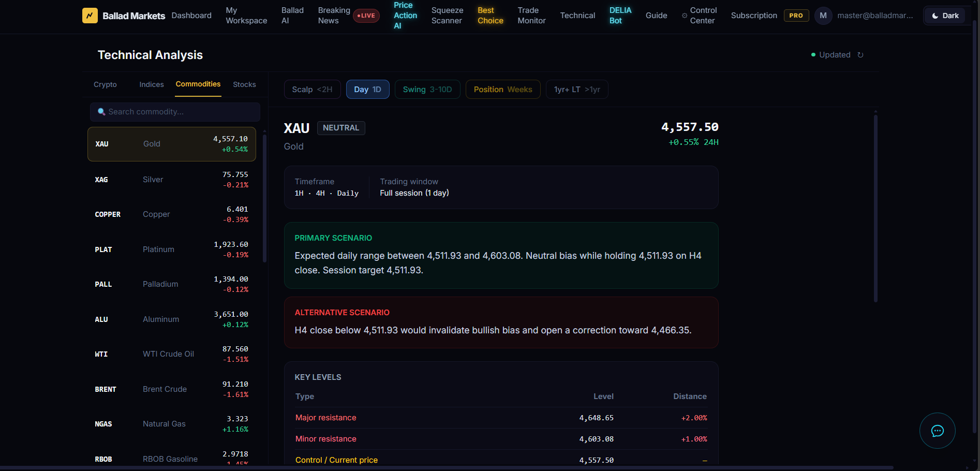
Task: Open the master@balladmar... account menu
Action: point(875,16)
